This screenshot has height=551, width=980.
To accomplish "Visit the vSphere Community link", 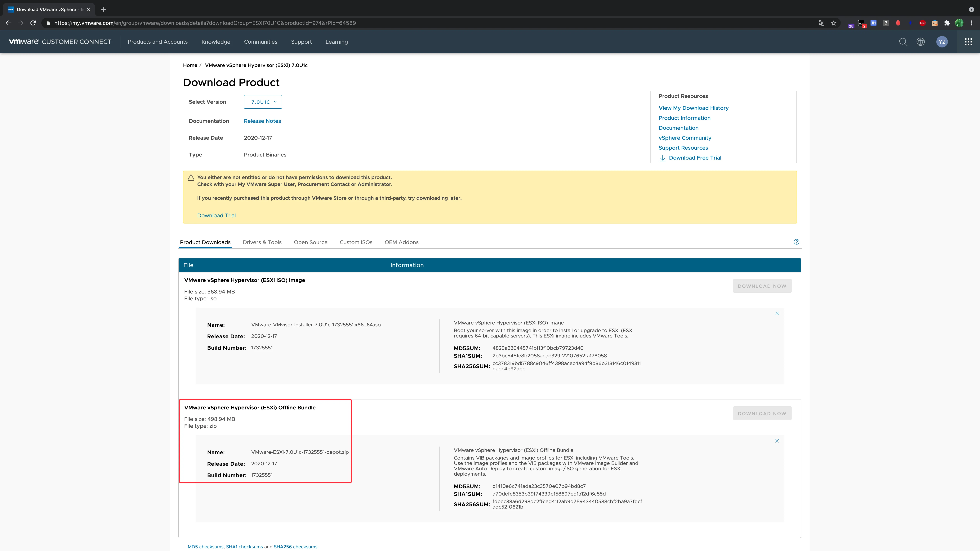I will point(685,138).
